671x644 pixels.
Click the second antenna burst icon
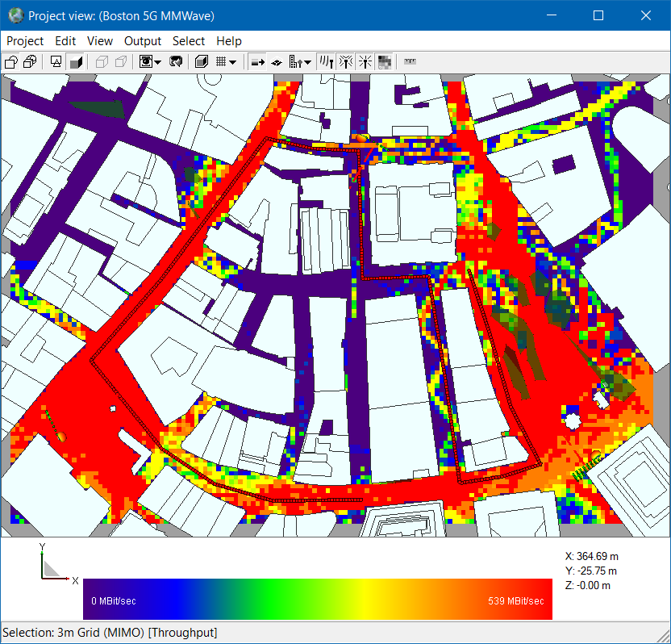(x=365, y=61)
